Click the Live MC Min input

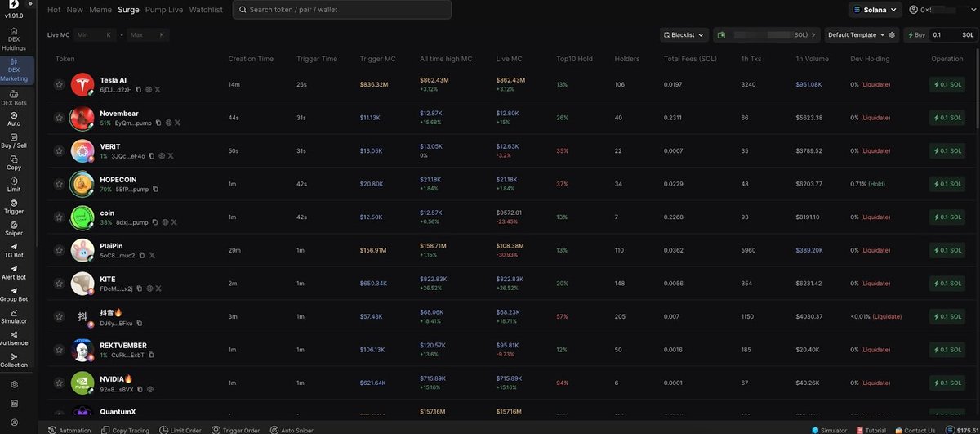pos(94,35)
